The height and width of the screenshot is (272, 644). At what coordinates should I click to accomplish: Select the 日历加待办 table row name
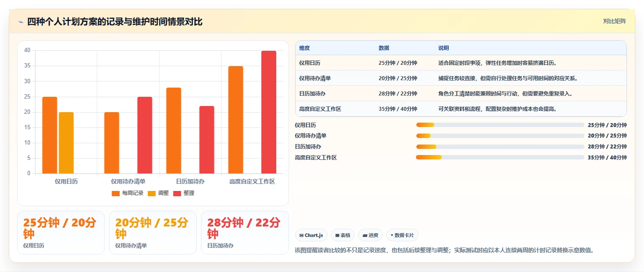point(312,94)
